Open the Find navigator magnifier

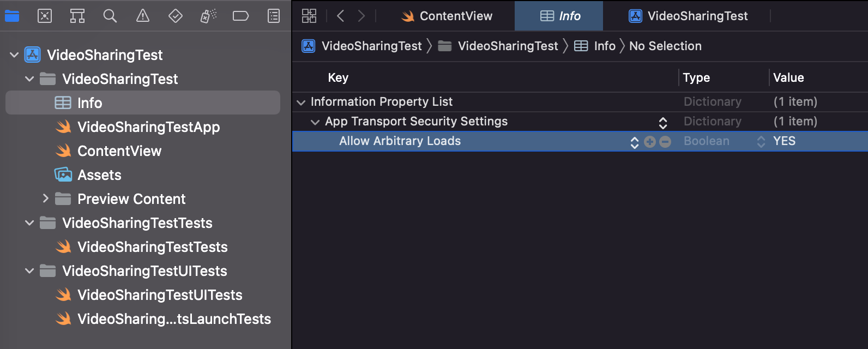pyautogui.click(x=110, y=16)
